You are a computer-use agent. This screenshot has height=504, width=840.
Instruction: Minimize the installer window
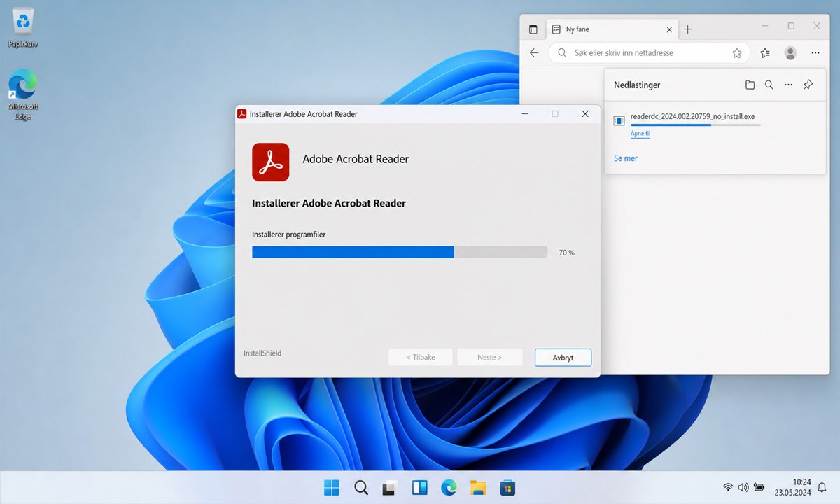click(x=525, y=113)
